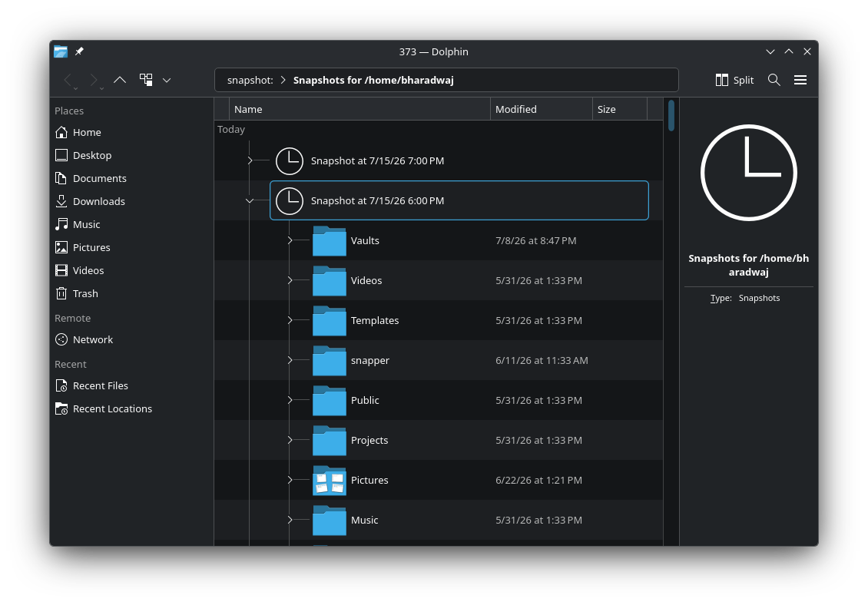The image size is (868, 605).
Task: Expand the Videos folder in snapshot
Action: [x=290, y=280]
